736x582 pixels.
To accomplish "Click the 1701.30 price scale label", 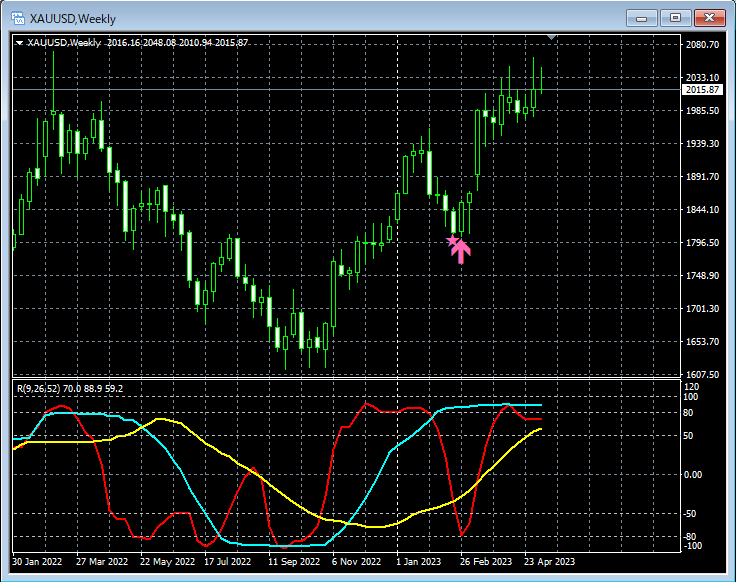I will pos(702,308).
